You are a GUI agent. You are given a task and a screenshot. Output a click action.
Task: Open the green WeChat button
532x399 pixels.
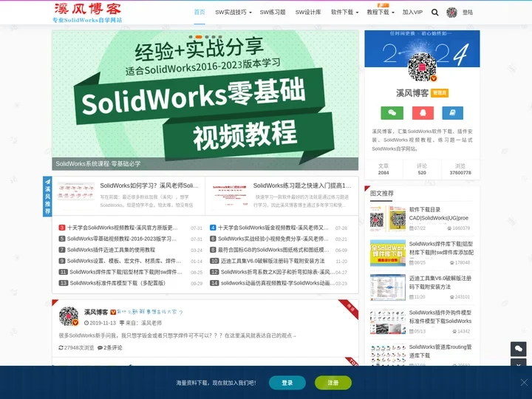[392, 113]
